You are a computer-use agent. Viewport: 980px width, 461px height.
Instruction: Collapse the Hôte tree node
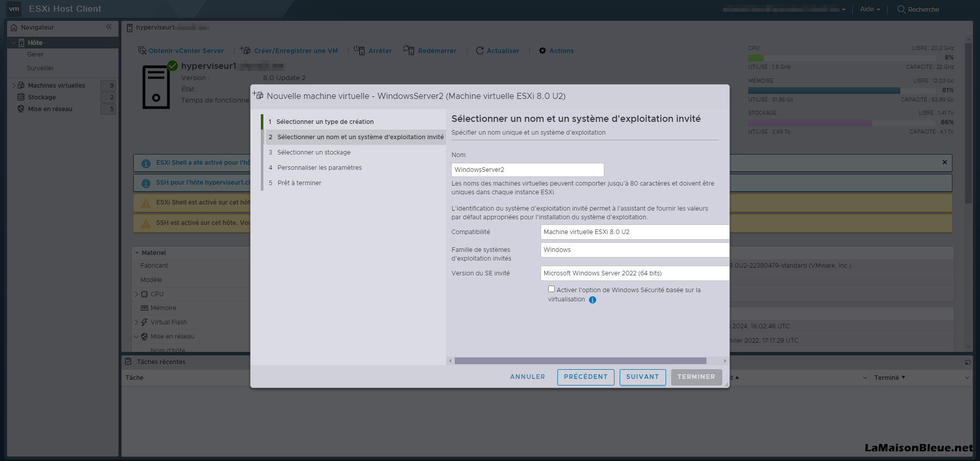[x=13, y=43]
